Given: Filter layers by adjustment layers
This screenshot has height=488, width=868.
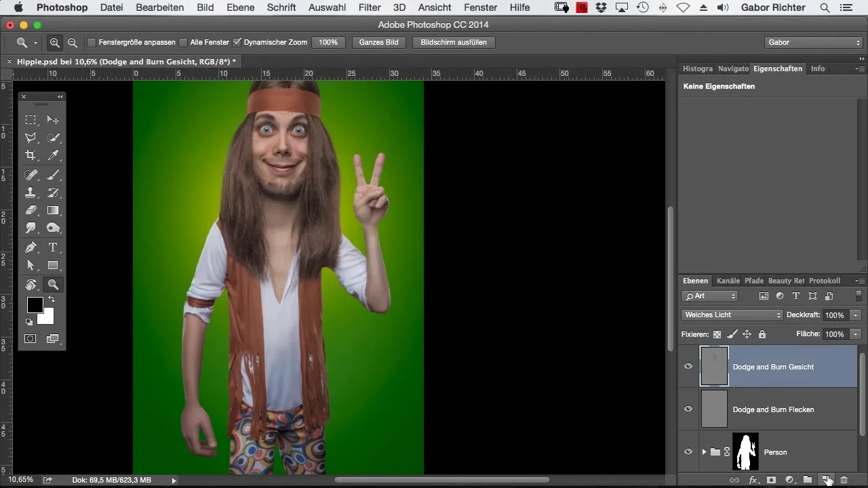Looking at the screenshot, I should pyautogui.click(x=780, y=296).
